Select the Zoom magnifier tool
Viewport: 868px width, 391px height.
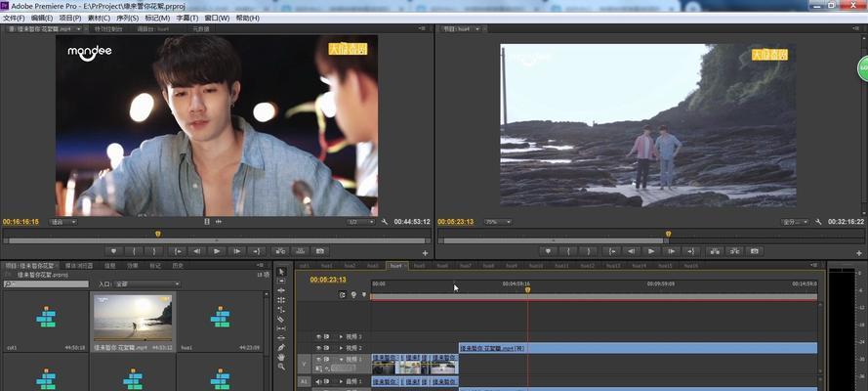click(x=281, y=367)
